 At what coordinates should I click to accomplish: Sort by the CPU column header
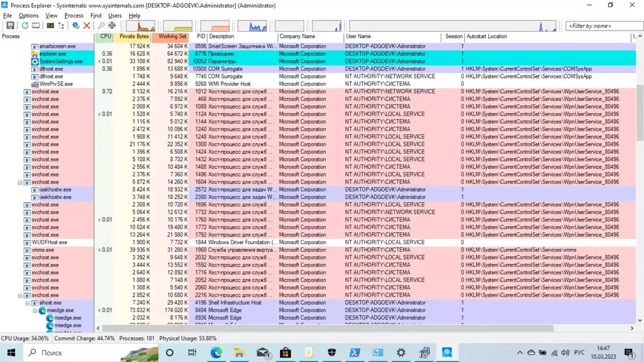(105, 37)
